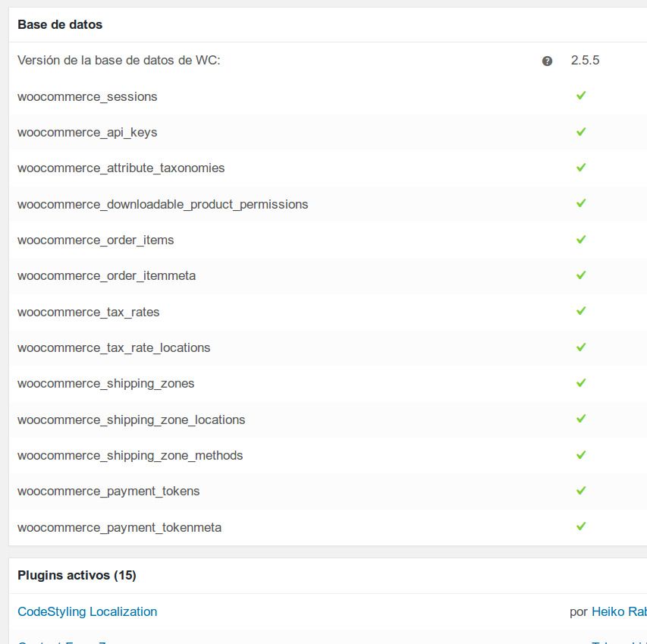Click the Plugins activos (15) heading
Image resolution: width=647 pixels, height=644 pixels.
click(77, 575)
